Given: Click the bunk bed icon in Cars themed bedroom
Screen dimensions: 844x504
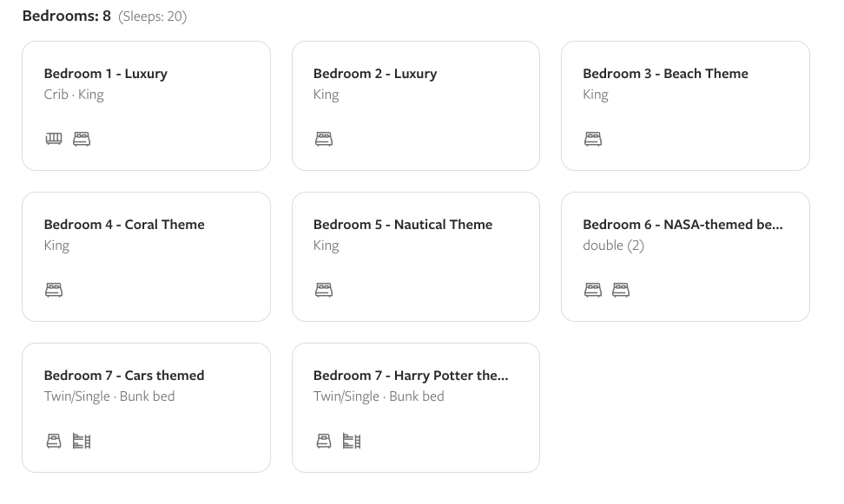Looking at the screenshot, I should point(82,441).
